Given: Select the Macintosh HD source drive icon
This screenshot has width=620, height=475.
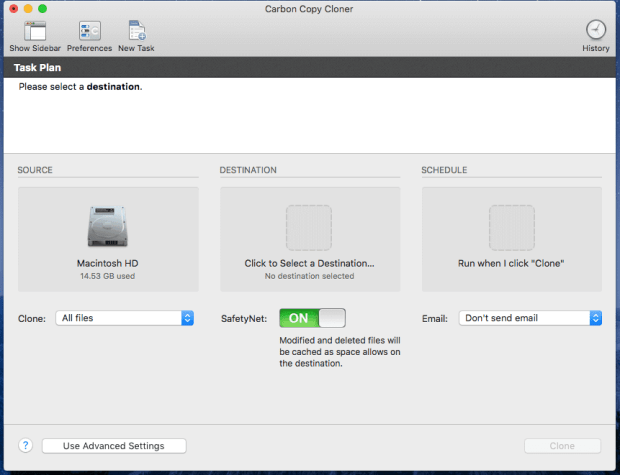Looking at the screenshot, I should tap(108, 227).
